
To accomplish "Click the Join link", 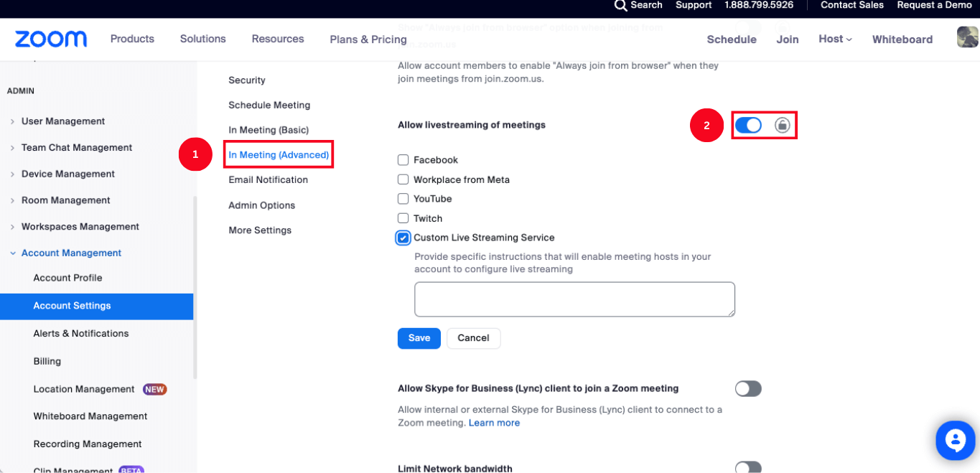I will click(x=788, y=39).
